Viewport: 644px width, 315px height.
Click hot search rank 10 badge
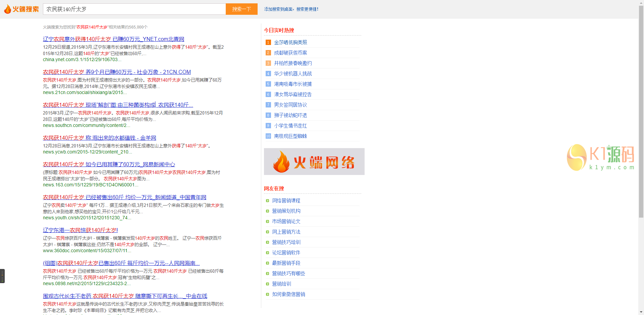tap(268, 136)
